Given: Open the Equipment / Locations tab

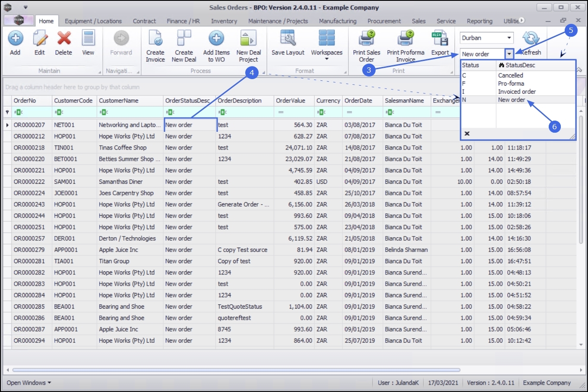Looking at the screenshot, I should click(x=93, y=21).
